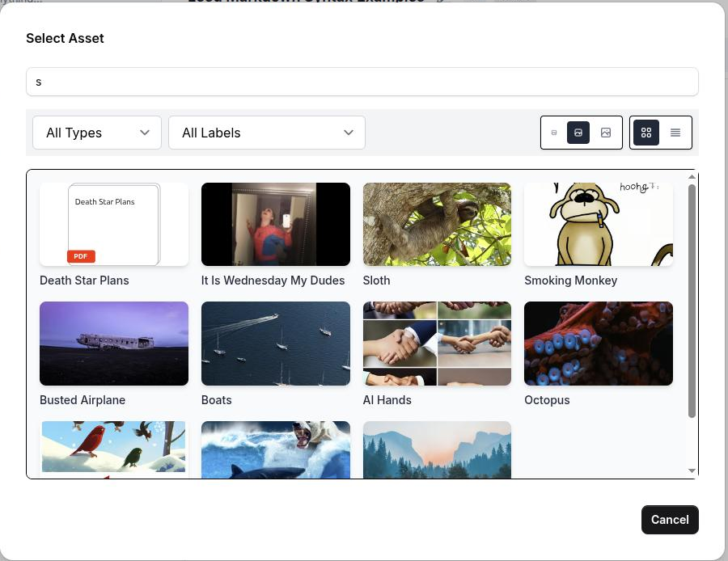
Task: Choose the Busted Airplane thumbnail
Action: pyautogui.click(x=114, y=344)
